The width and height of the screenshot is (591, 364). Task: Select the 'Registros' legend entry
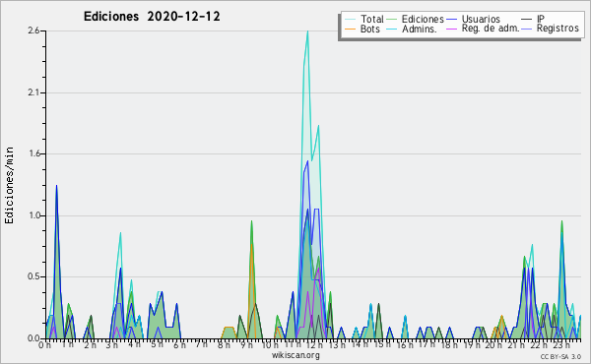pyautogui.click(x=558, y=29)
